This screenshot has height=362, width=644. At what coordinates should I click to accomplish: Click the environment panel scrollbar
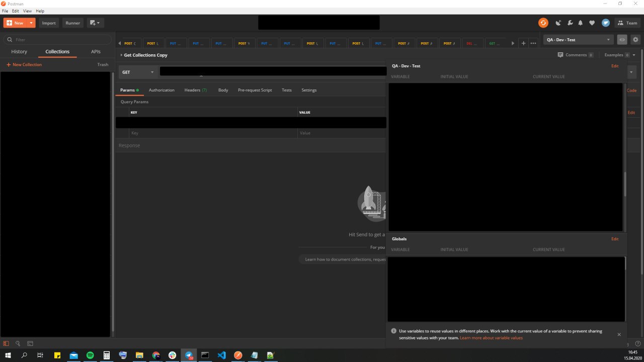(625, 184)
